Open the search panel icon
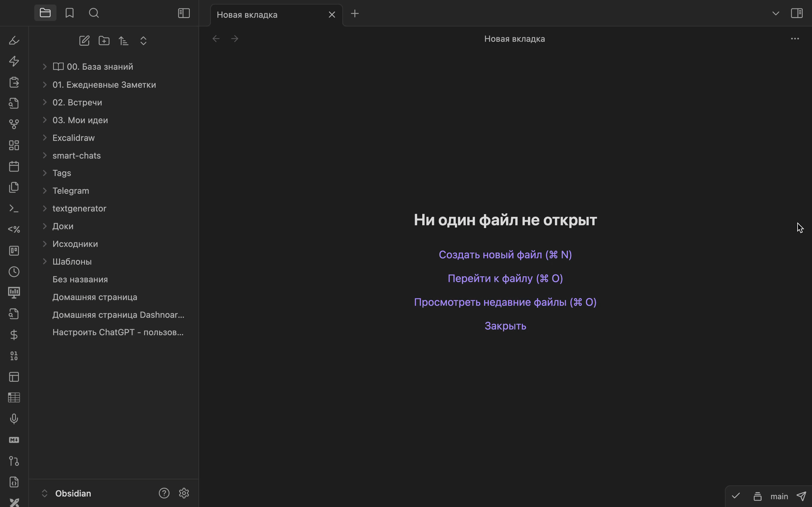 [x=94, y=13]
